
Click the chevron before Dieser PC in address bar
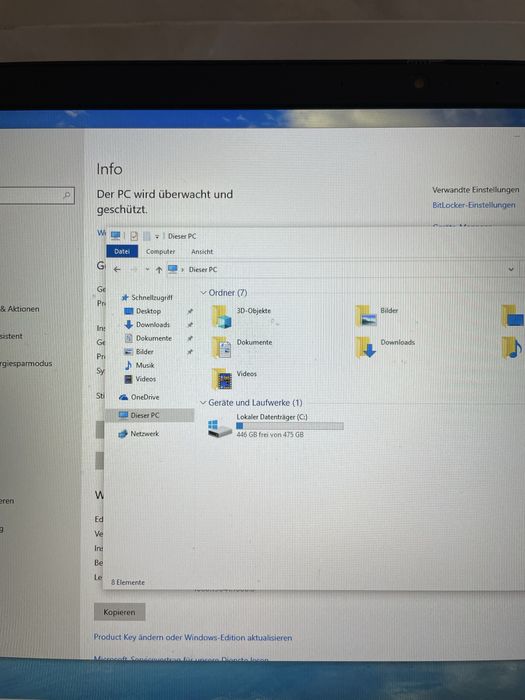click(x=183, y=270)
